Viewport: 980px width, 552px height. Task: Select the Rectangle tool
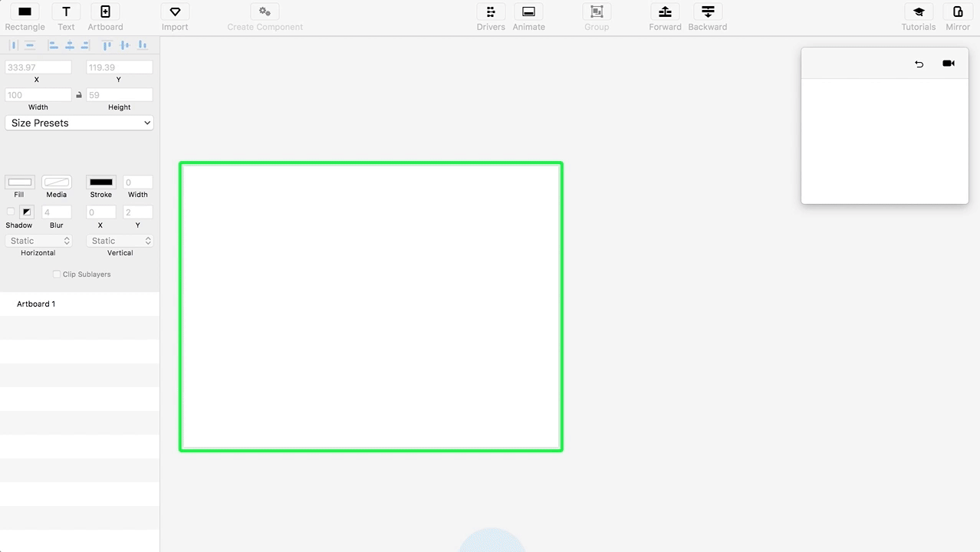pos(25,11)
